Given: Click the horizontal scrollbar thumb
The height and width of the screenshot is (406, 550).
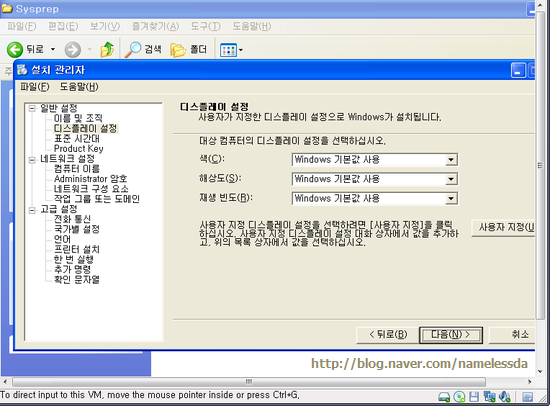Looking at the screenshot, I should 249,381.
